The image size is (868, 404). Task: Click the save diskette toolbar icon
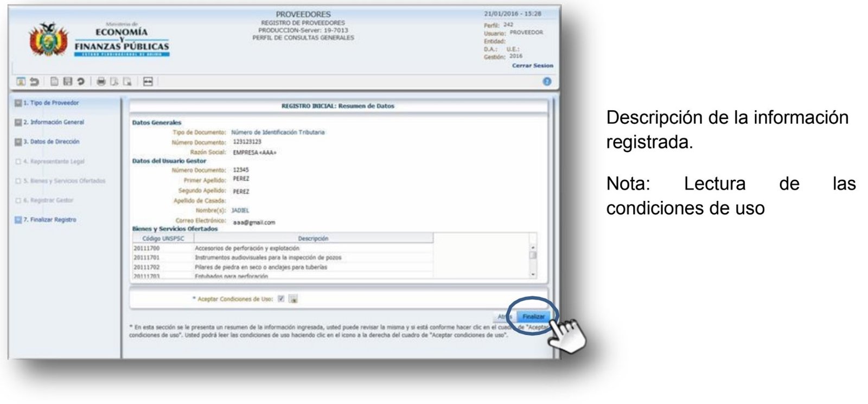(67, 81)
